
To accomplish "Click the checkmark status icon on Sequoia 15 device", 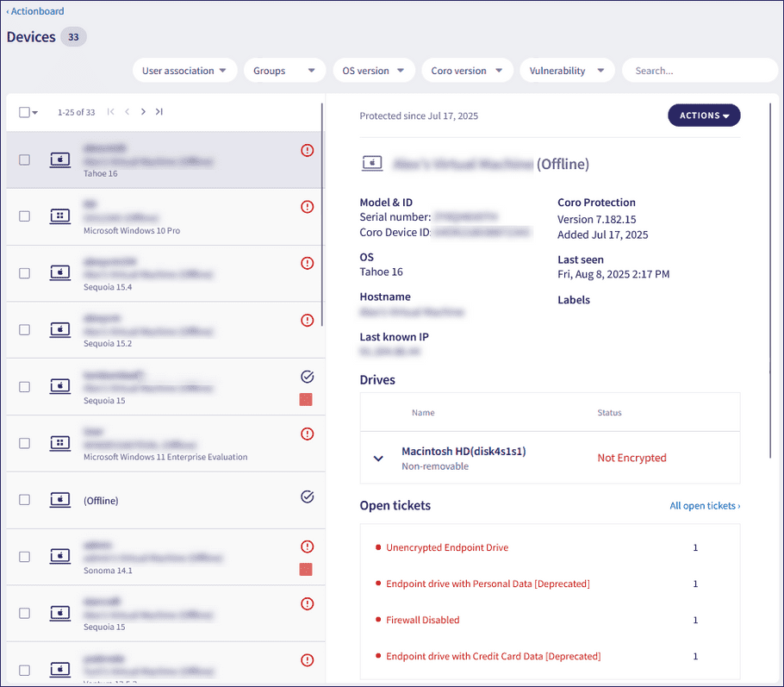I will point(307,377).
